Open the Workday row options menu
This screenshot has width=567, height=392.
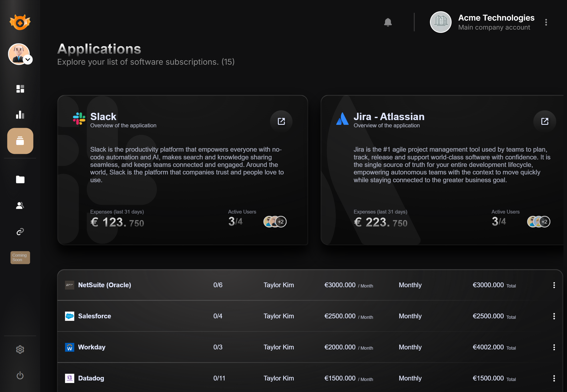(x=554, y=347)
